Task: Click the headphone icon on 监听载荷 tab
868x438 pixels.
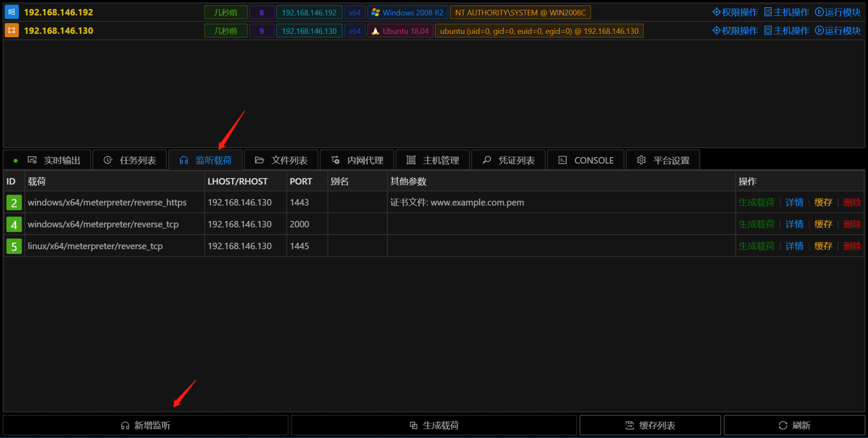Action: [184, 160]
